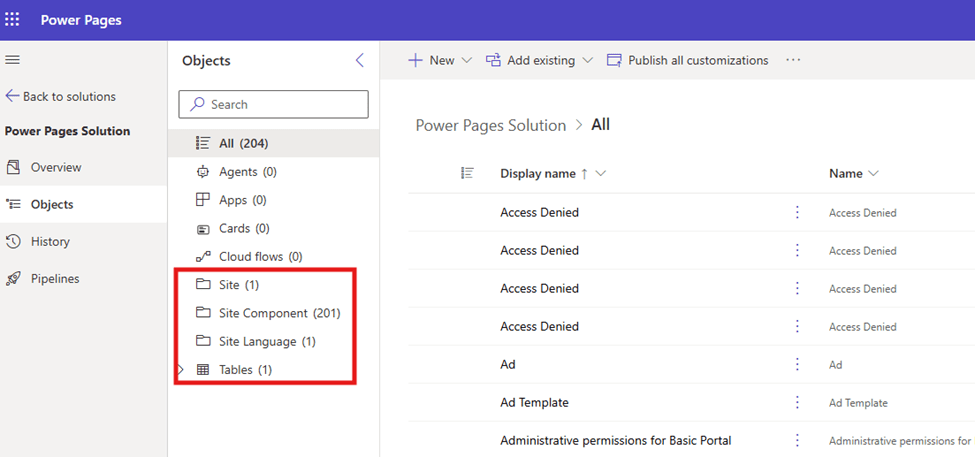The height and width of the screenshot is (457, 975).
Task: Click the Power Pages Solution breadcrumb
Action: click(490, 126)
